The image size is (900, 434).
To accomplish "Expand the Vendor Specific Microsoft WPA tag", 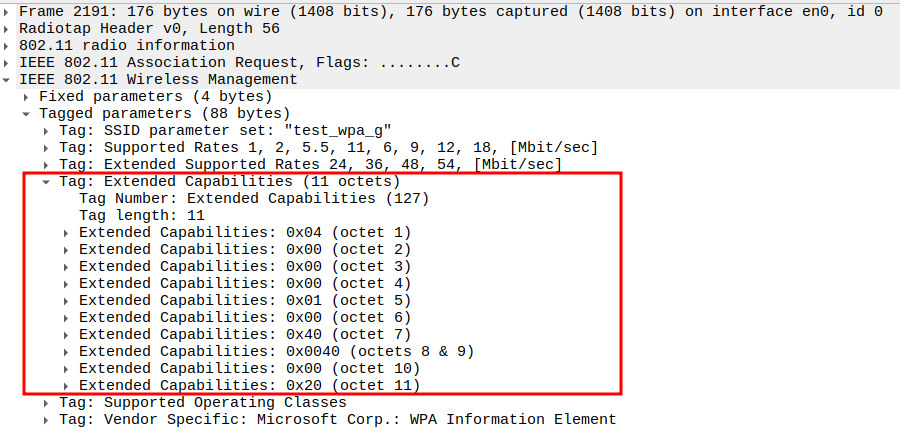I will (47, 419).
